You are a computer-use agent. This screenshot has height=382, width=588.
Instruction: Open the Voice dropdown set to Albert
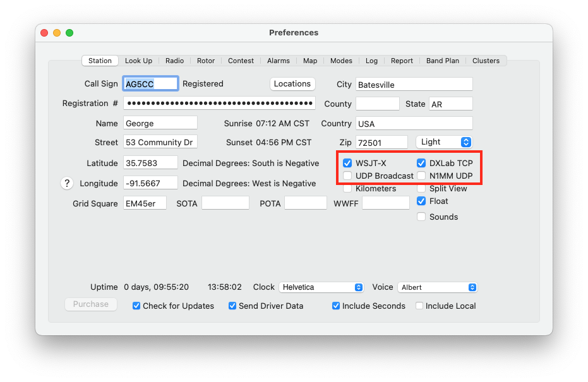click(x=438, y=287)
